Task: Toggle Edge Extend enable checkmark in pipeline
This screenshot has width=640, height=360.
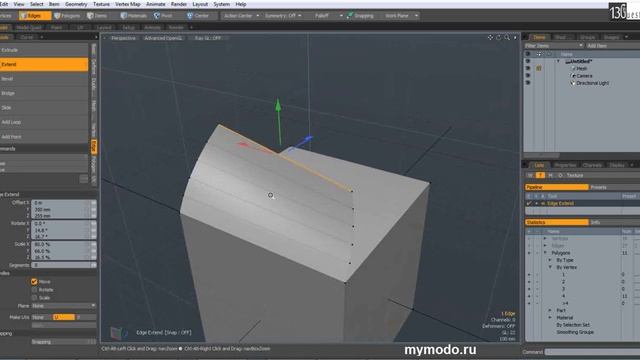Action: (529, 203)
